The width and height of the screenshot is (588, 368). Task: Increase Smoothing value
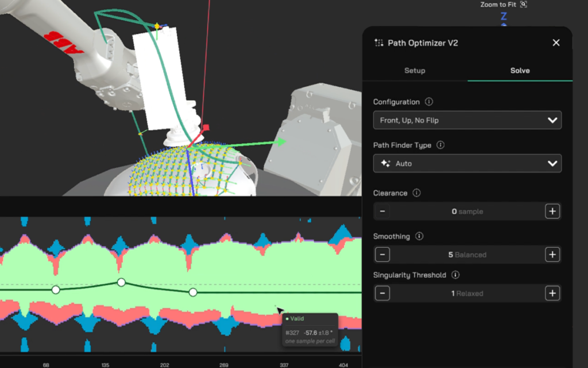552,255
